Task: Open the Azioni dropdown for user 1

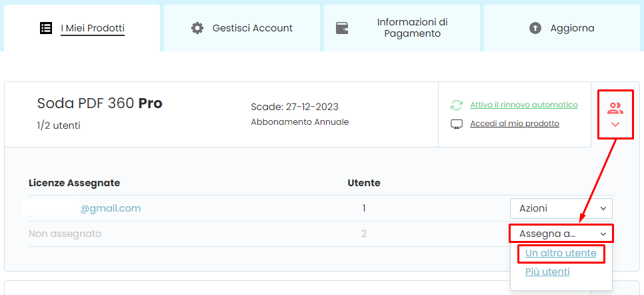Action: (x=561, y=209)
